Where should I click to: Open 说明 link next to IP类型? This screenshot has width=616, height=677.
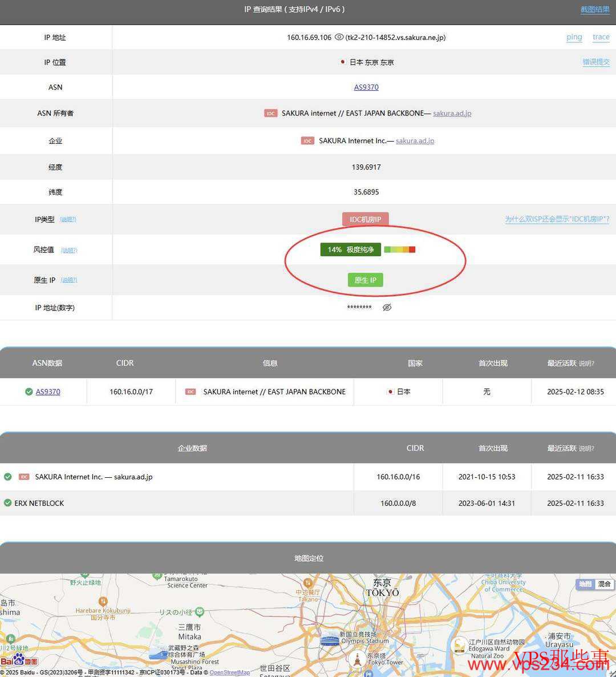(68, 219)
